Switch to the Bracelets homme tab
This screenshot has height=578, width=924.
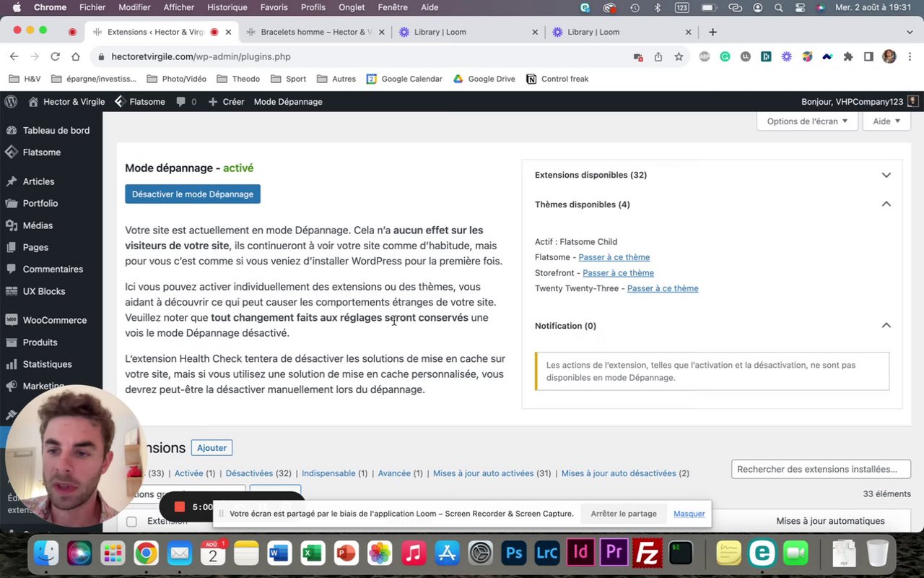tap(315, 32)
